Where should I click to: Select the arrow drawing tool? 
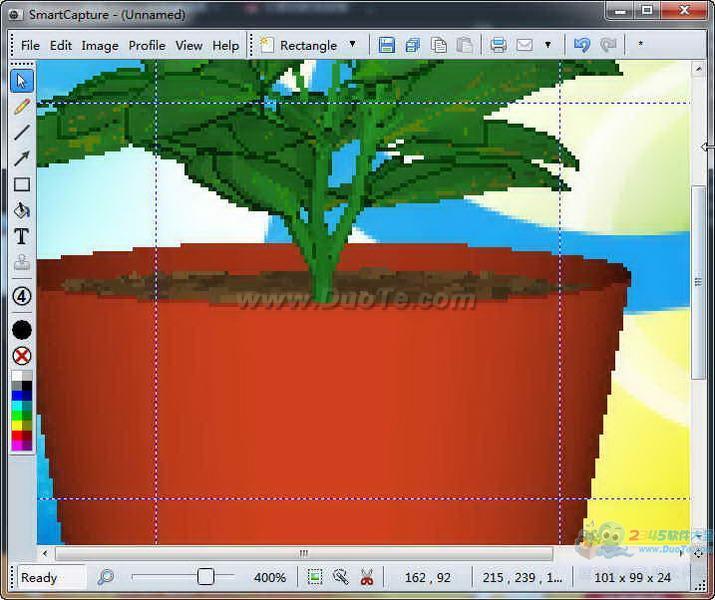(x=21, y=159)
